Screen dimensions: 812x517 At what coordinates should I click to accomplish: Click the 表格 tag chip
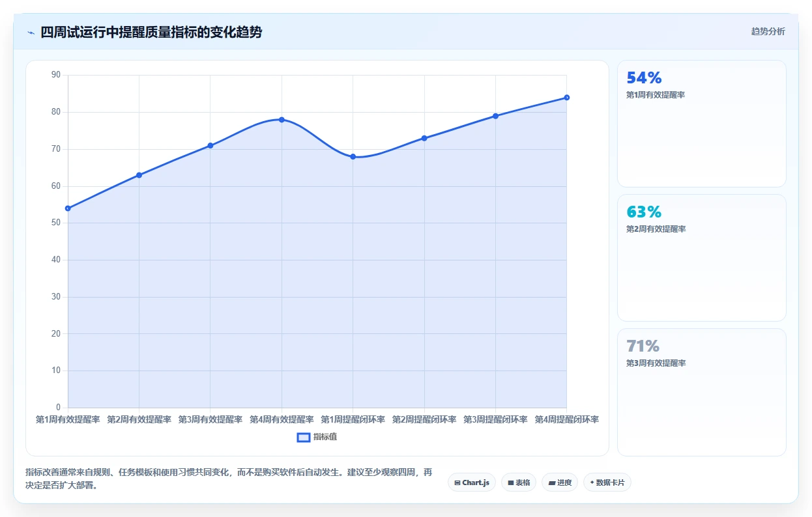519,482
